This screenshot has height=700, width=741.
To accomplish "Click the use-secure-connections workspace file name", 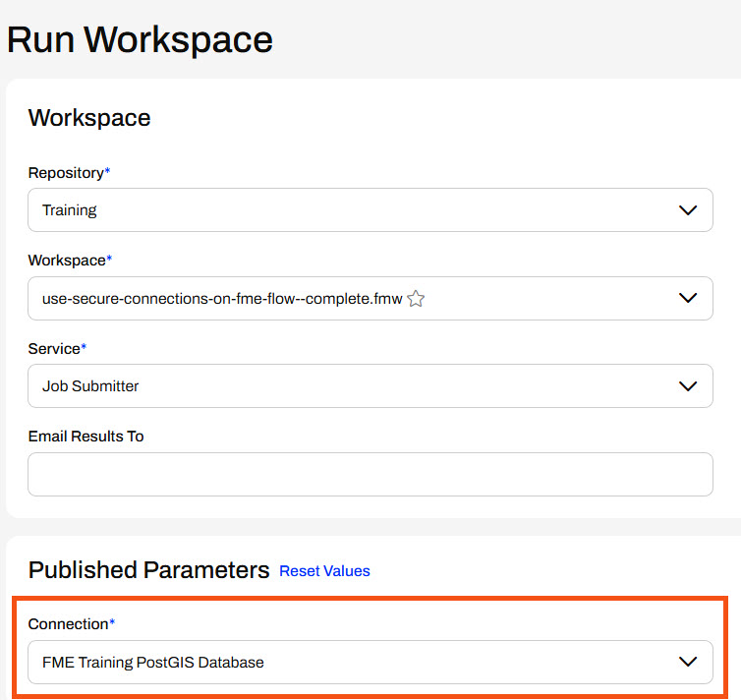I will (x=222, y=299).
